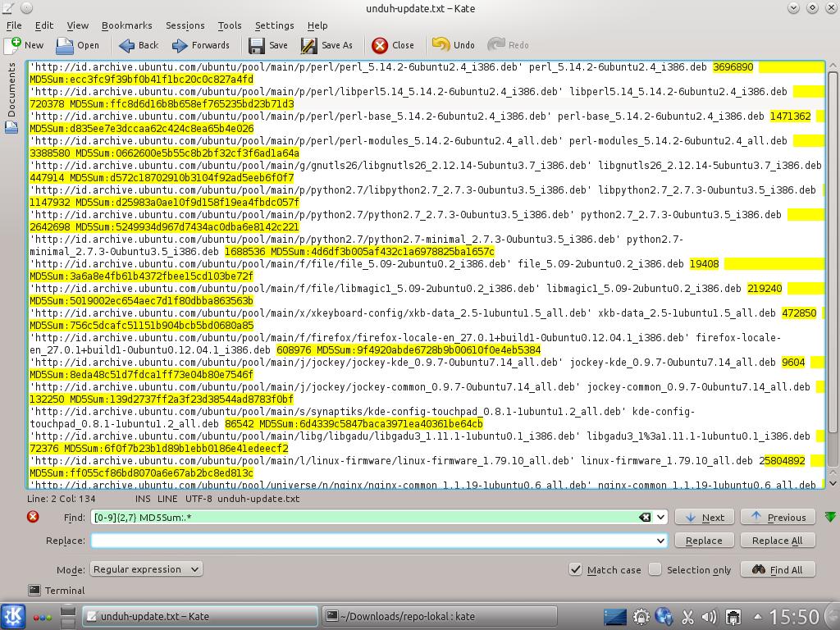The height and width of the screenshot is (630, 840).
Task: Choose Save As in the toolbar
Action: (x=326, y=46)
